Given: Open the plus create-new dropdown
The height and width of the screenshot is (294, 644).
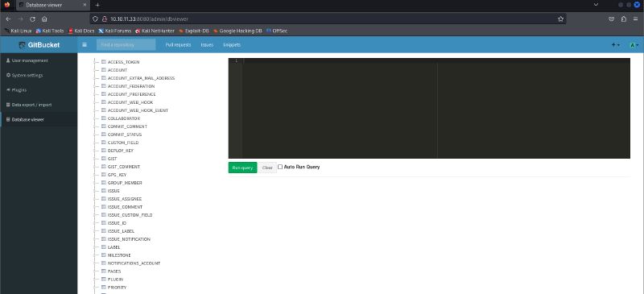Looking at the screenshot, I should coord(615,45).
